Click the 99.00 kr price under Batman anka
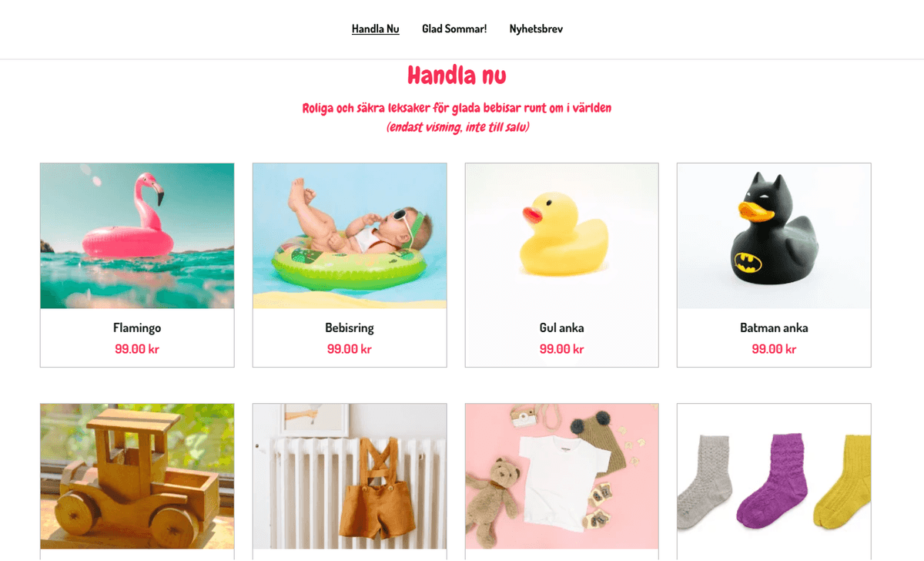This screenshot has height=561, width=924. (x=774, y=349)
